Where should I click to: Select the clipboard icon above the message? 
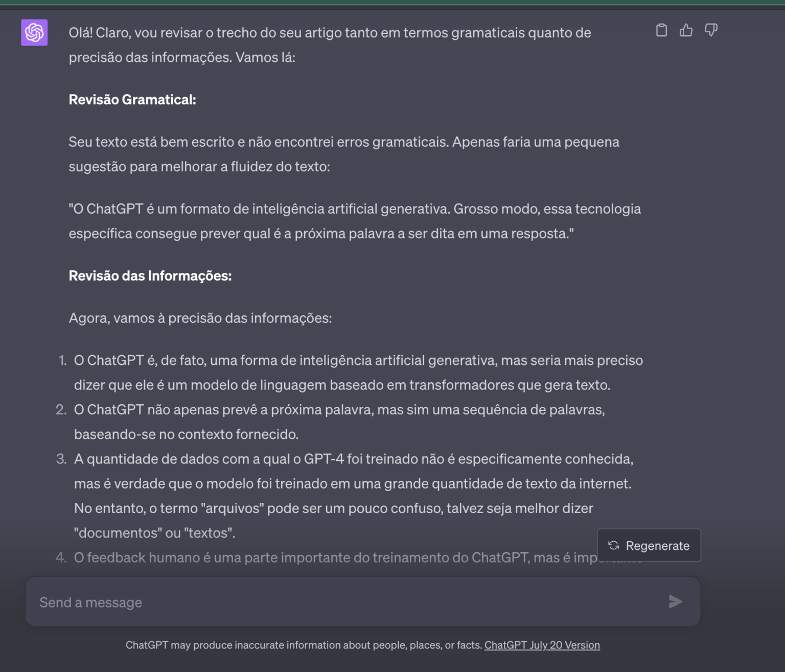coord(661,31)
